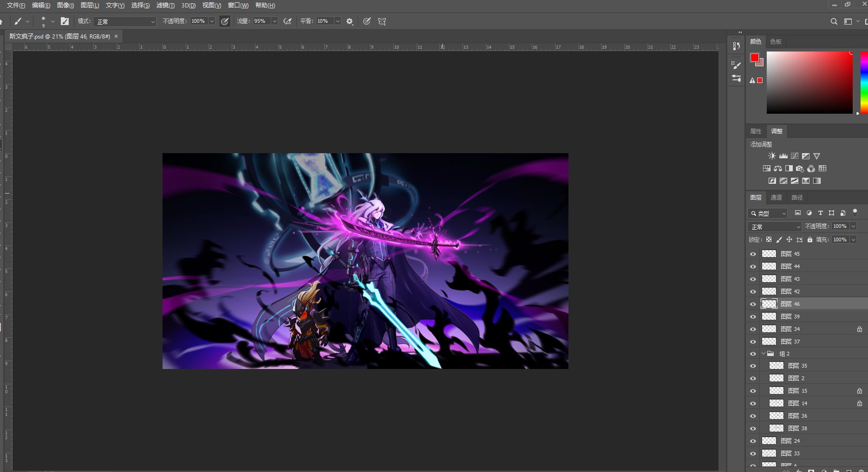Add a posterize adjustment
868x472 pixels.
point(783,181)
